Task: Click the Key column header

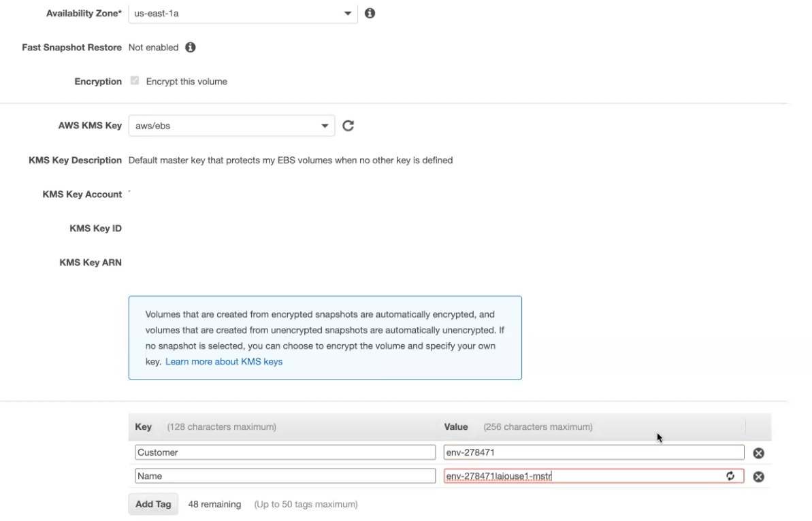Action: click(144, 427)
